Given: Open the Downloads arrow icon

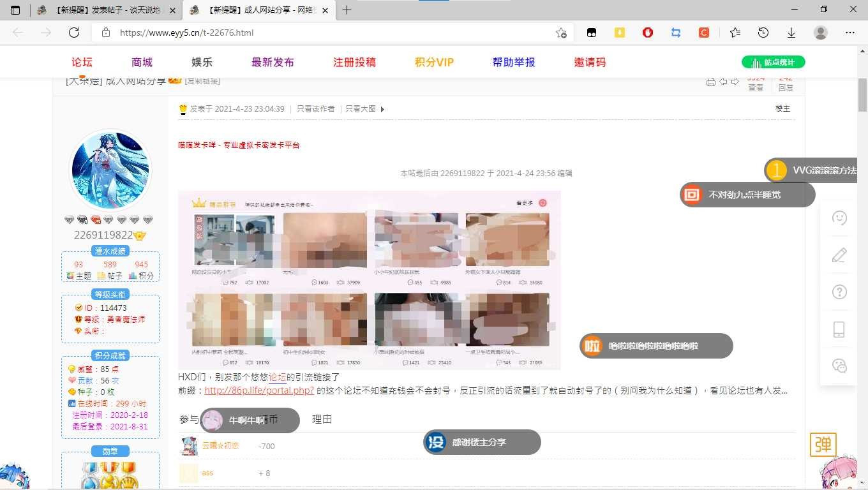Looking at the screenshot, I should [791, 33].
